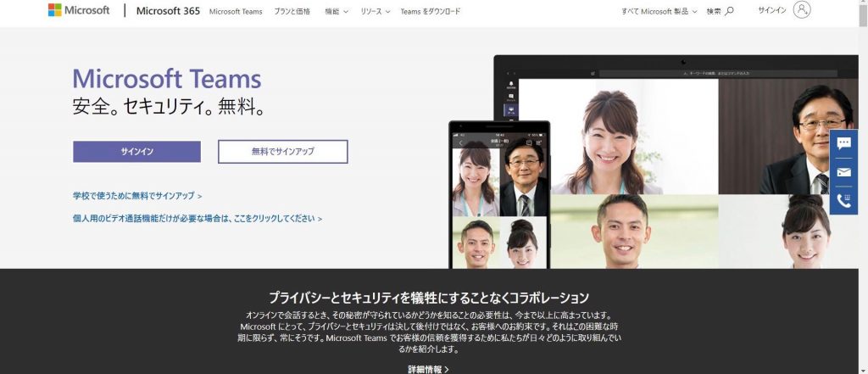Click the phone call contact icon
The image size is (868, 374).
[843, 200]
